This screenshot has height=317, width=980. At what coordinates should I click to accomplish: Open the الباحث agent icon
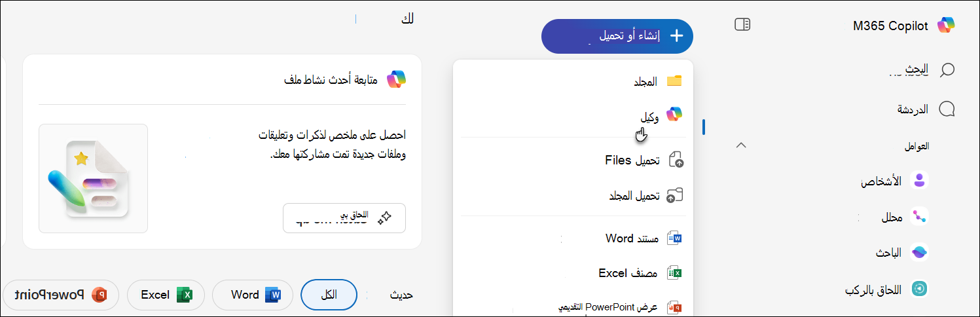click(x=920, y=253)
